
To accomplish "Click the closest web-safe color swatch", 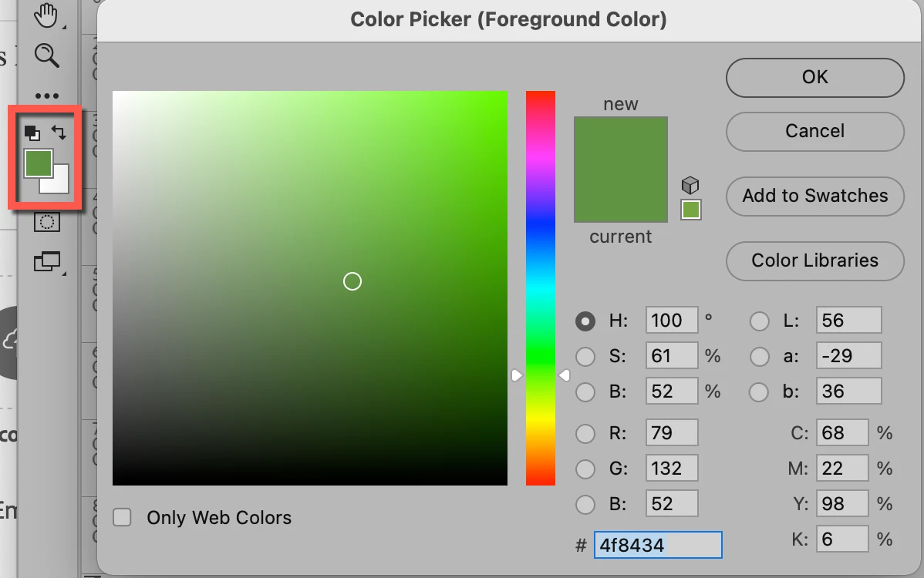I will [x=690, y=210].
